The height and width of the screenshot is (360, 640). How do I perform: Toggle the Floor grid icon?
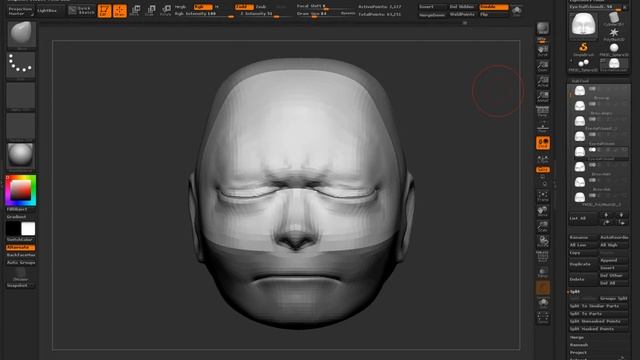pos(542,128)
